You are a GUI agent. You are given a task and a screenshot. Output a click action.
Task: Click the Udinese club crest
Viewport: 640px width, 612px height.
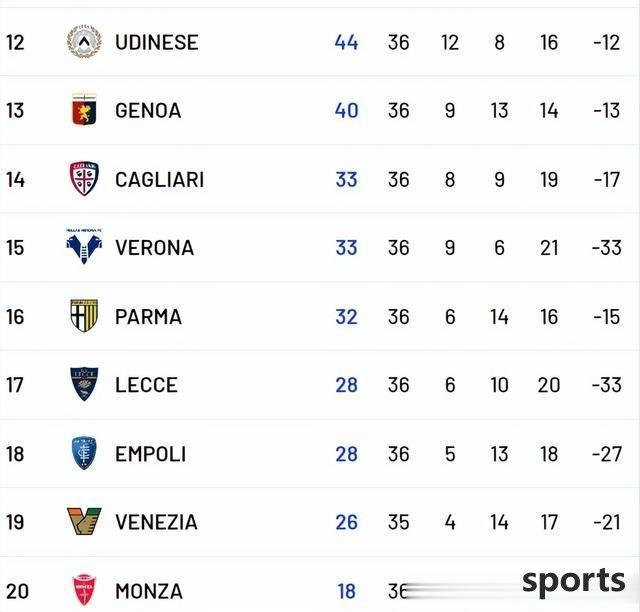[x=84, y=41]
